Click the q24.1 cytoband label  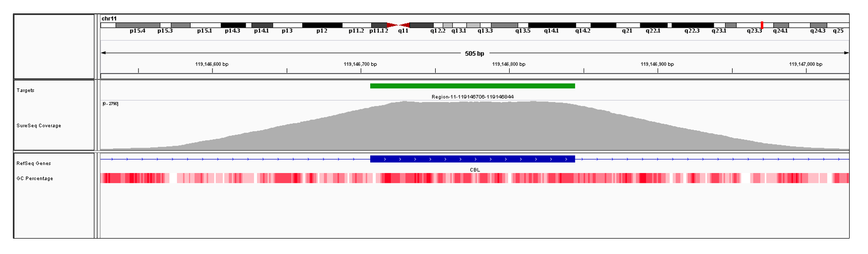(780, 31)
